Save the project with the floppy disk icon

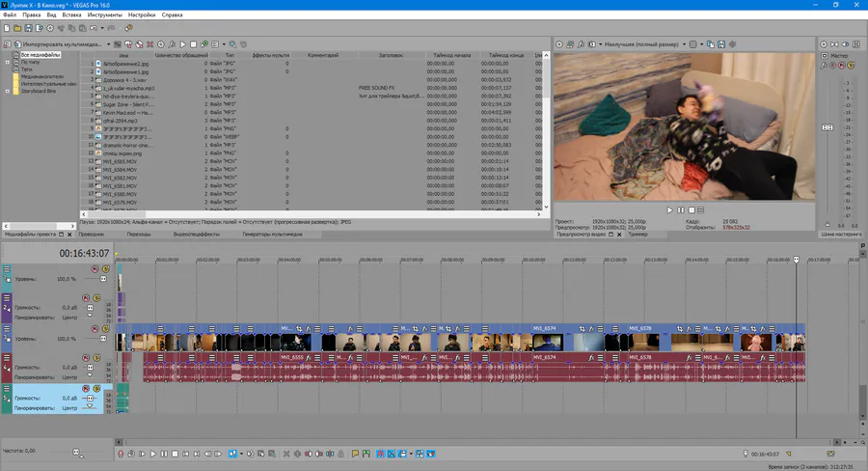tap(28, 28)
